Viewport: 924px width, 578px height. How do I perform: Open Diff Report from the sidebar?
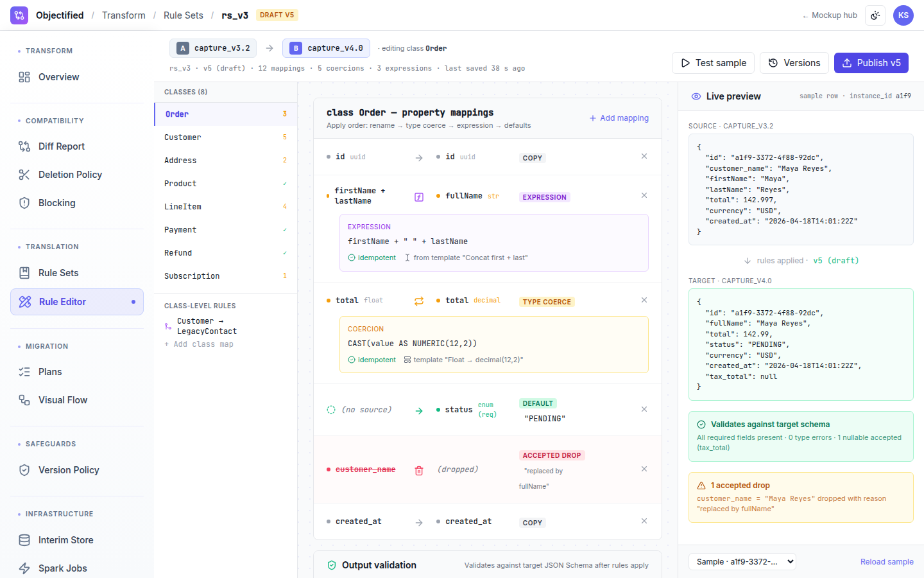tap(77, 146)
